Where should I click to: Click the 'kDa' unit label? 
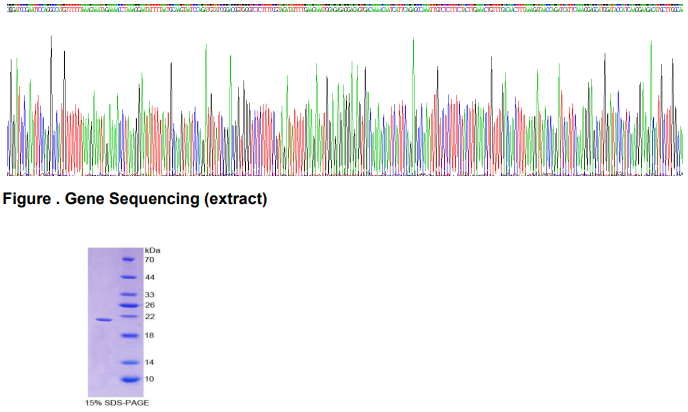click(x=152, y=251)
